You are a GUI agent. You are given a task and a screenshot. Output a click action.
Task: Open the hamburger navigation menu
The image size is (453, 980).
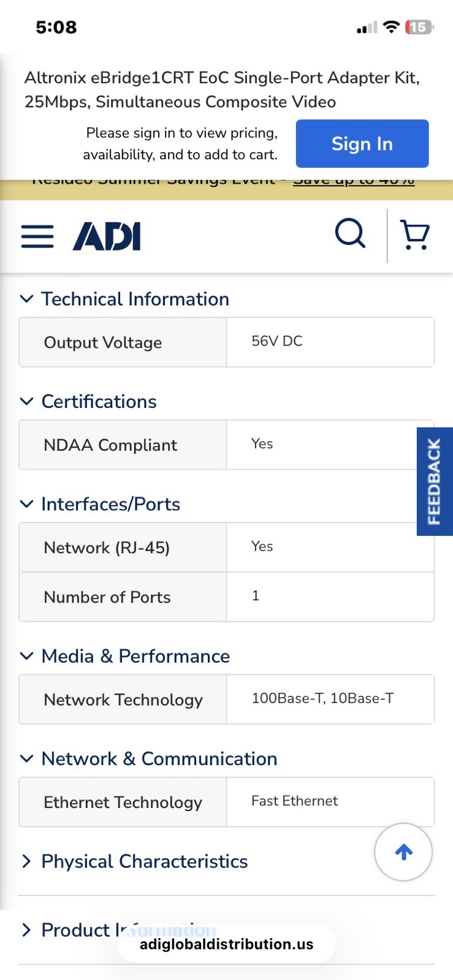pos(37,236)
